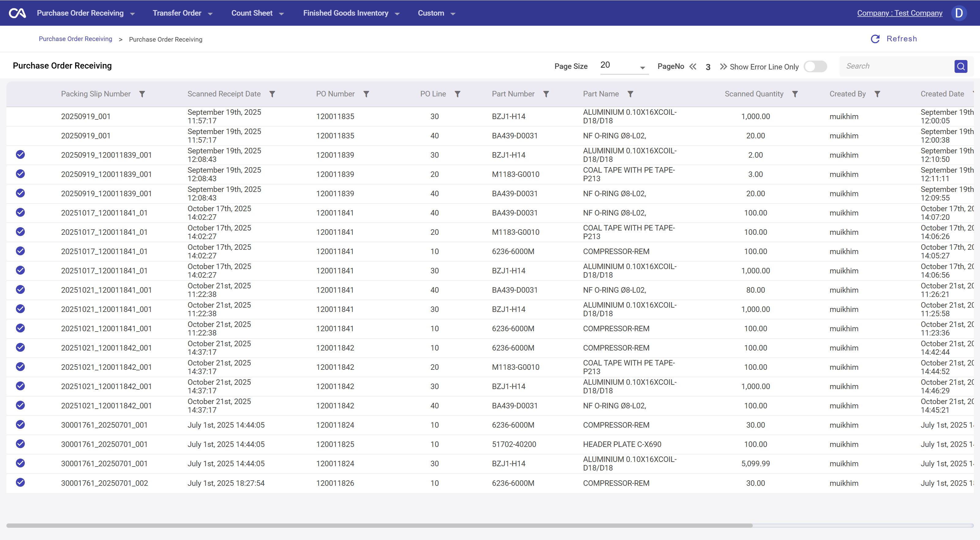Click check icon for 20251021_120011842_001 line 30

(21, 386)
